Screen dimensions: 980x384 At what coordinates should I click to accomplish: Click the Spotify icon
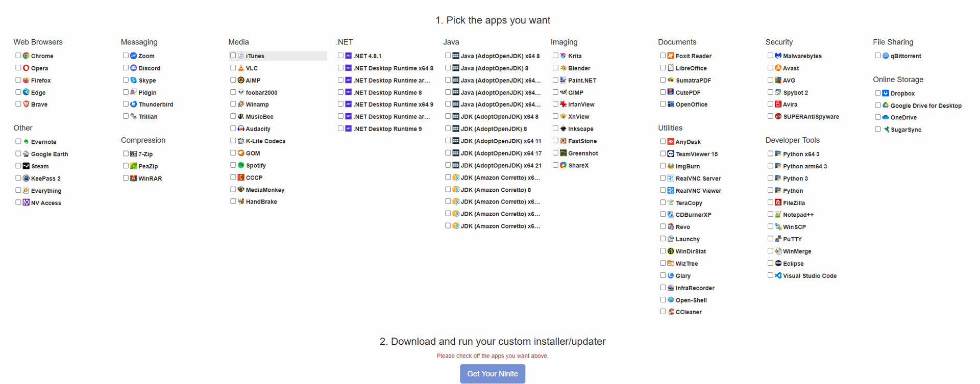tap(241, 165)
